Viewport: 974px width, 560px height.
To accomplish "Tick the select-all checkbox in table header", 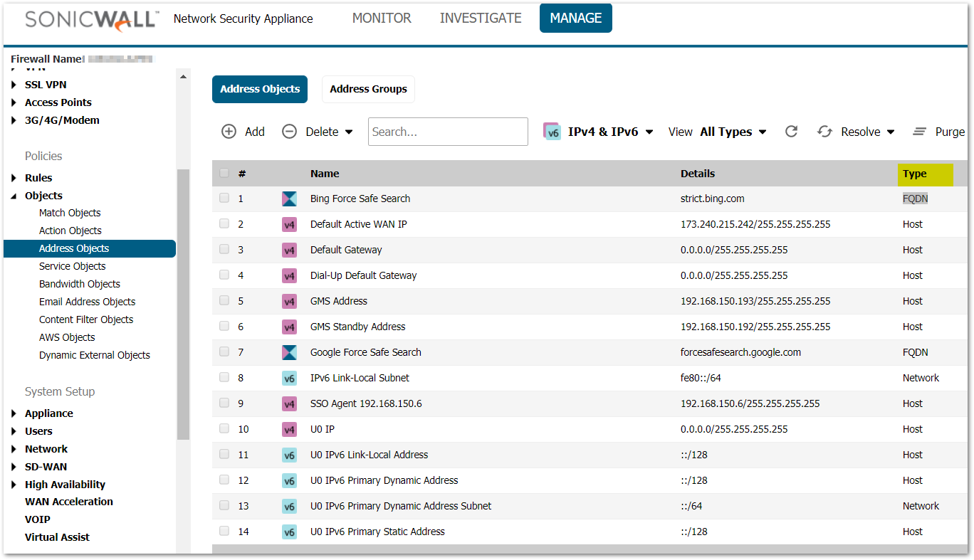I will click(224, 173).
